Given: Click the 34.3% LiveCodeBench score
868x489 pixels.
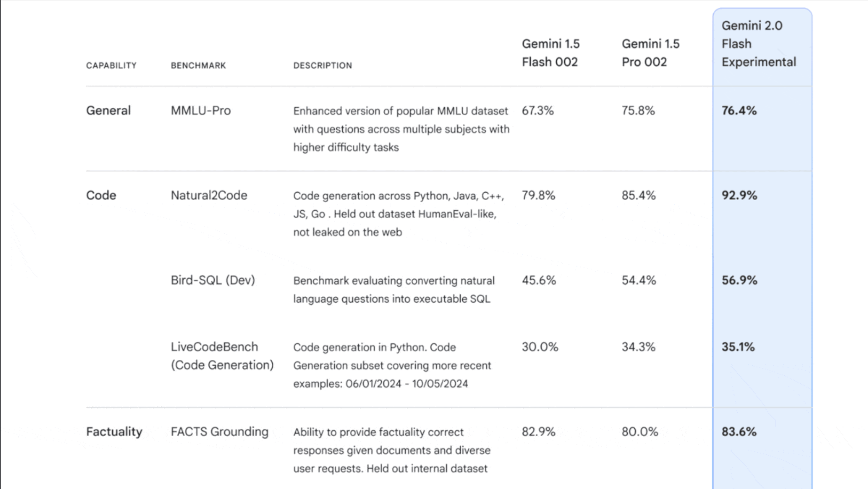Looking at the screenshot, I should (x=638, y=347).
